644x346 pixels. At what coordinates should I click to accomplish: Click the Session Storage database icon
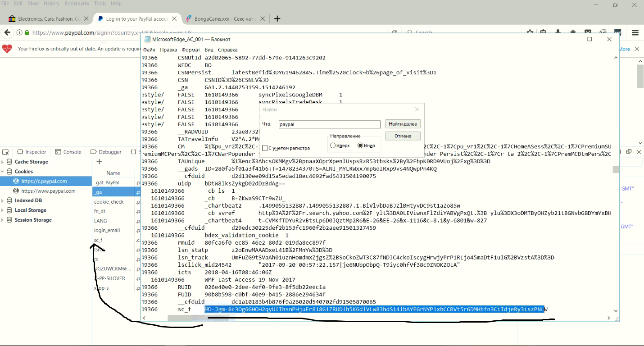[x=9, y=220]
